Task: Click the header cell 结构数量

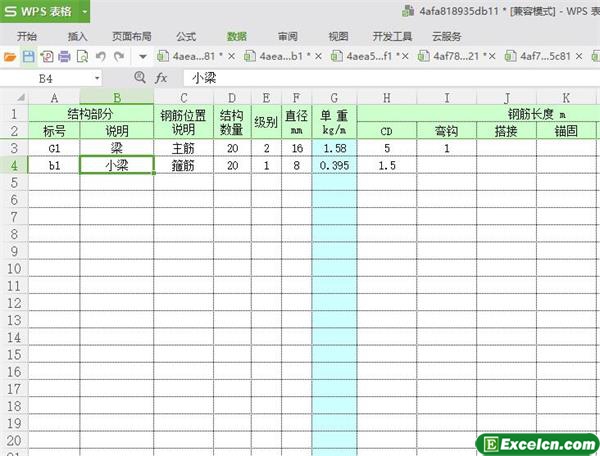Action: click(x=232, y=122)
